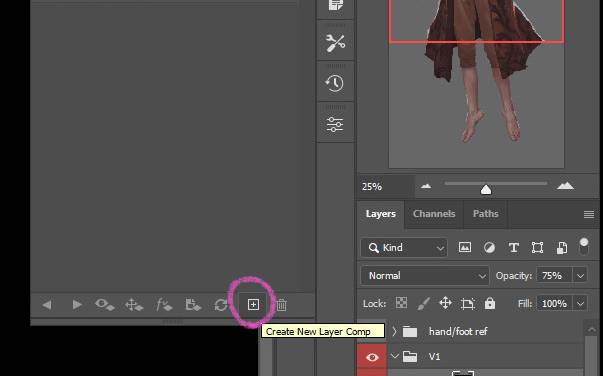Click the circular-arrows Update Layer Comp icon
Image resolution: width=603 pixels, height=376 pixels.
(x=221, y=305)
